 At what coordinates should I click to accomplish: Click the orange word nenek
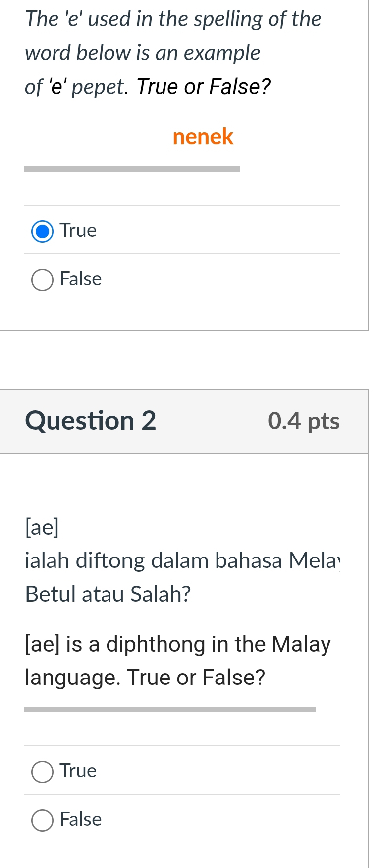(203, 137)
